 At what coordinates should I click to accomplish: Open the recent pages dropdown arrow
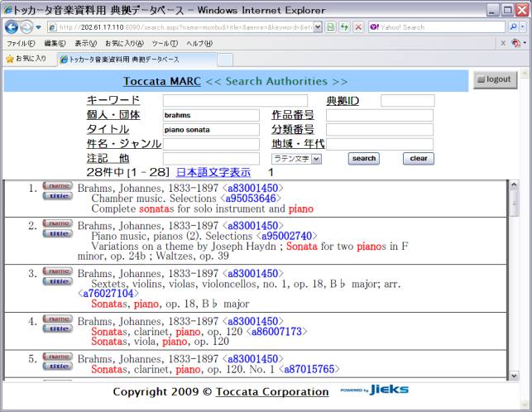[x=38, y=27]
